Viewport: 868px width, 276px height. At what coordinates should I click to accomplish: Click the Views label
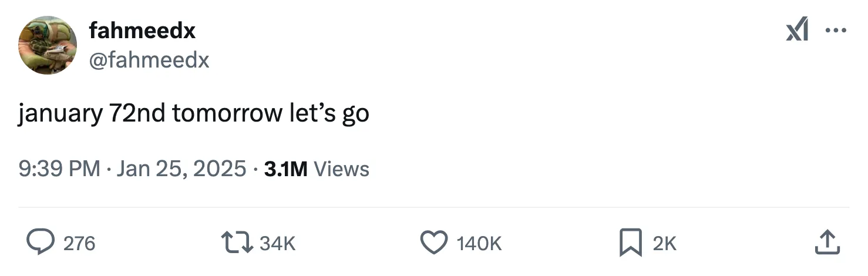pos(342,169)
